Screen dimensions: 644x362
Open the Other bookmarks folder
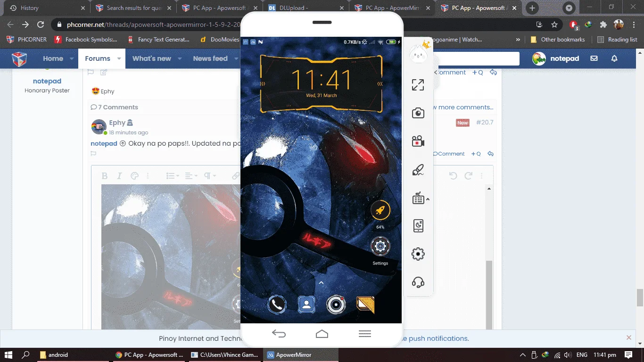pos(557,40)
